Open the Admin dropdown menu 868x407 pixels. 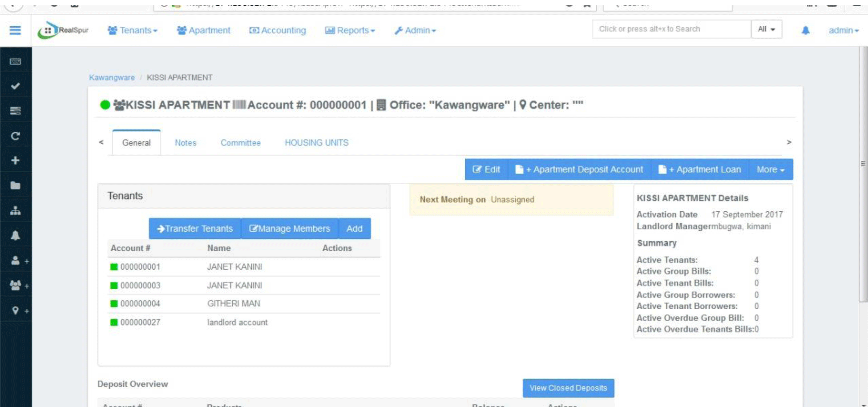[415, 30]
